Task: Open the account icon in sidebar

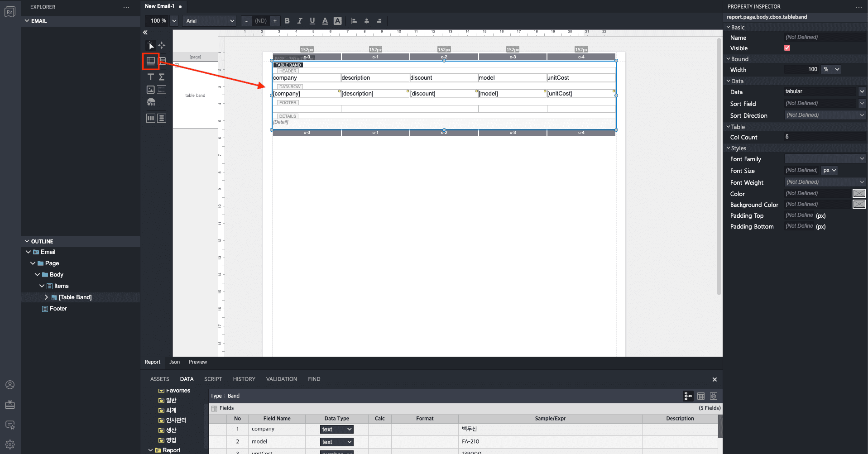Action: click(x=10, y=385)
